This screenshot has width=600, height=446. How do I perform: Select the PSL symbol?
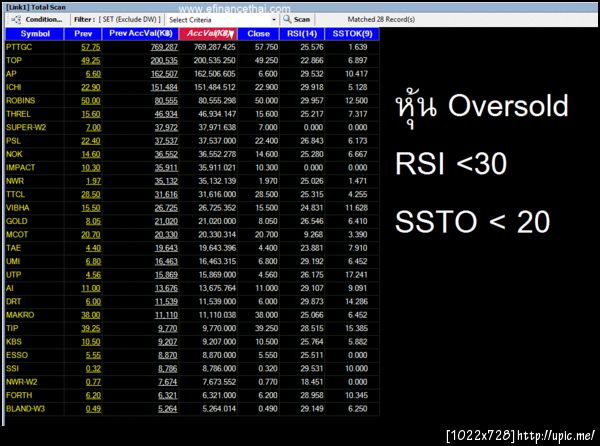[x=13, y=141]
